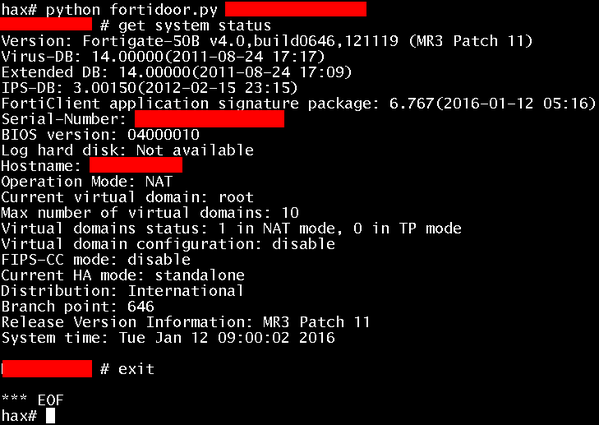
Task: Click the 'python fortidoor.py' command text
Action: [x=132, y=10]
